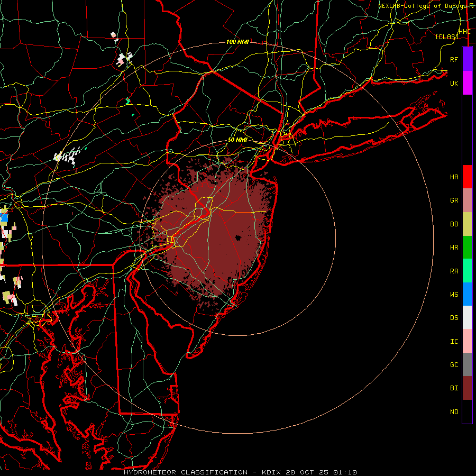The height and width of the screenshot is (476, 476).
Task: Click the IC legend label
Action: coord(454,341)
